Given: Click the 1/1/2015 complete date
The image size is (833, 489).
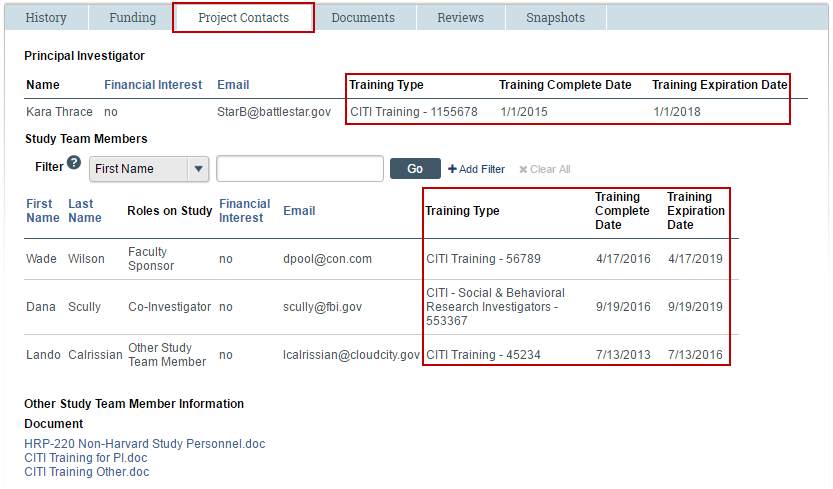Looking at the screenshot, I should [524, 112].
